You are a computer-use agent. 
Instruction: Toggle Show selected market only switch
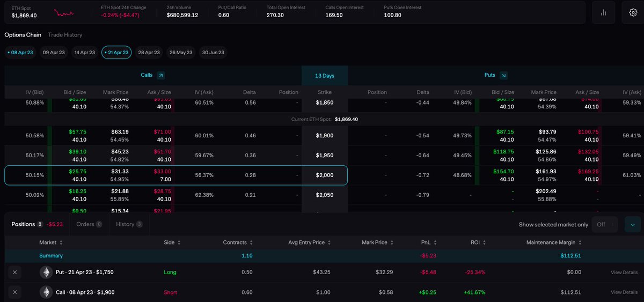pos(605,224)
